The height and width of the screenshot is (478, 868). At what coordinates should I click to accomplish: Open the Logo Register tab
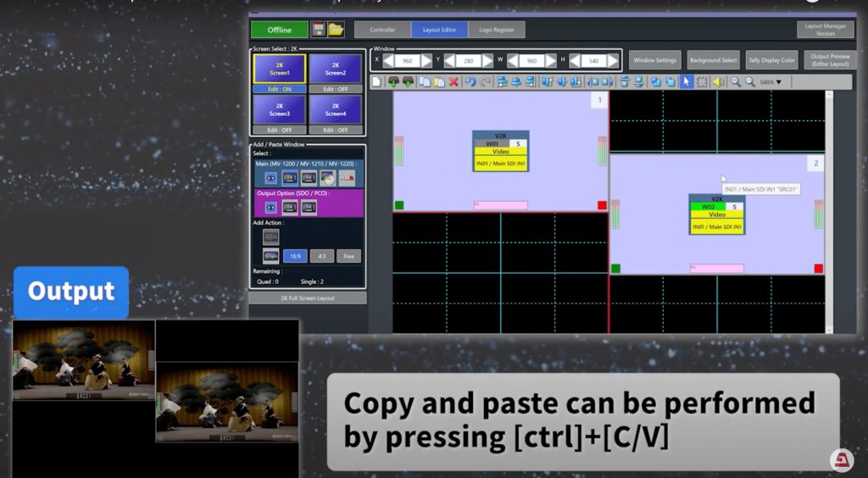[496, 30]
